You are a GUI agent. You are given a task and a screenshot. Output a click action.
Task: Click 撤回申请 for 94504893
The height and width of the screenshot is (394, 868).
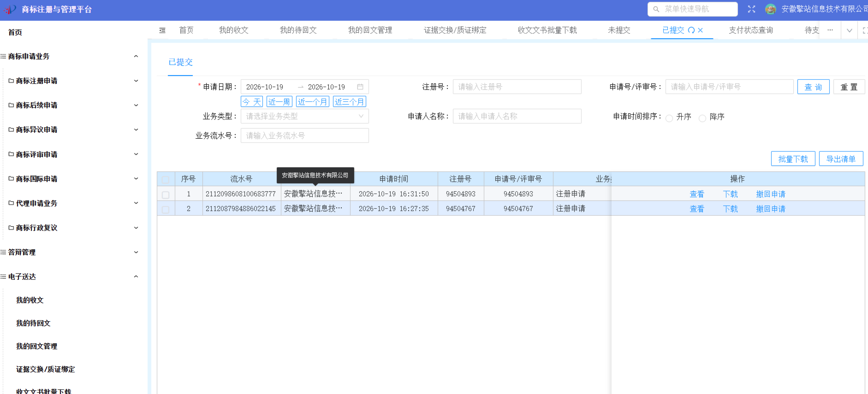click(x=770, y=194)
